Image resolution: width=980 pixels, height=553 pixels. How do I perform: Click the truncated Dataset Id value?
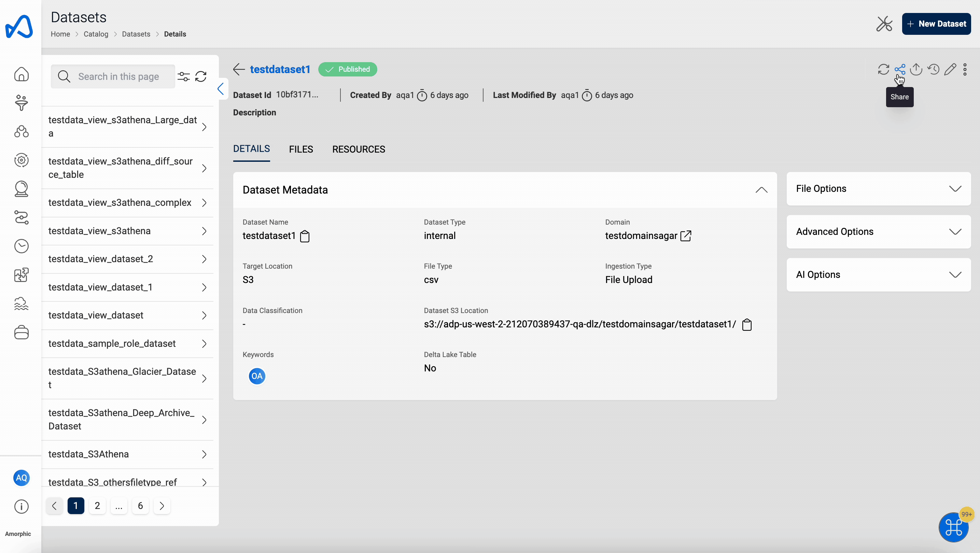click(297, 95)
